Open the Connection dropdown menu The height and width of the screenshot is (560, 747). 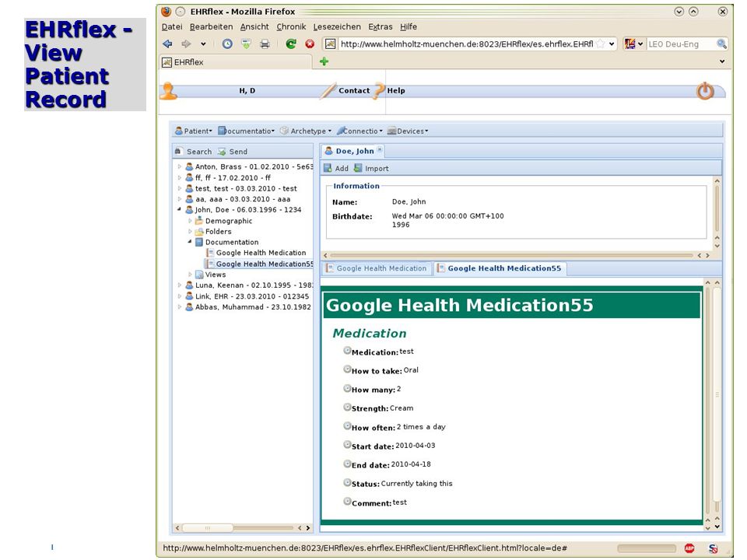(359, 131)
